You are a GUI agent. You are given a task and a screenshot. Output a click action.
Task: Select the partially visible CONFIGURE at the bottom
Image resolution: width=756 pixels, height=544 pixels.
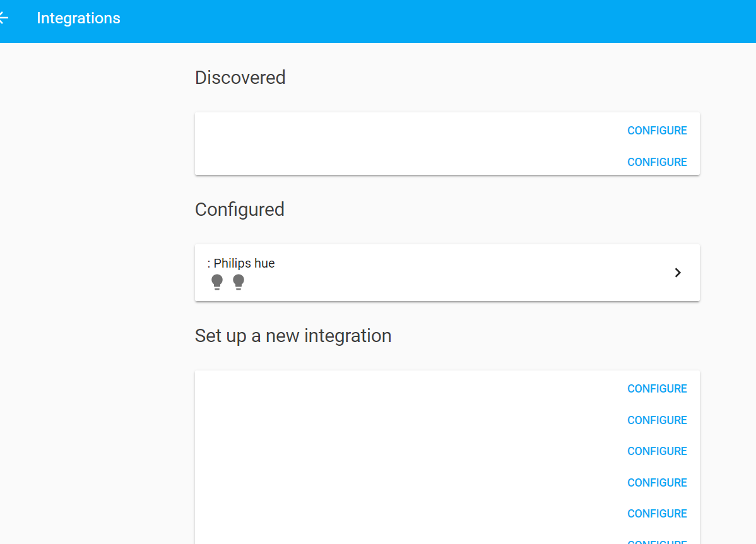click(x=657, y=541)
